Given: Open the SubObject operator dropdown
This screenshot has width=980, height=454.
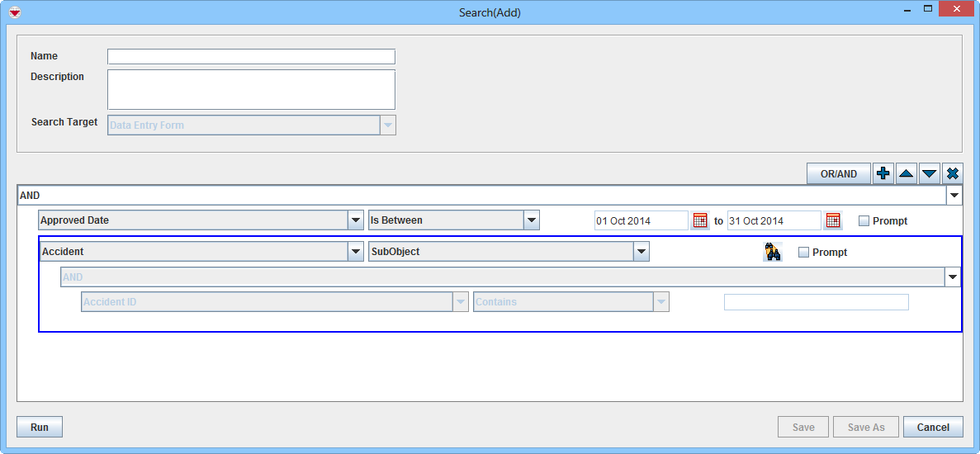Looking at the screenshot, I should 641,252.
